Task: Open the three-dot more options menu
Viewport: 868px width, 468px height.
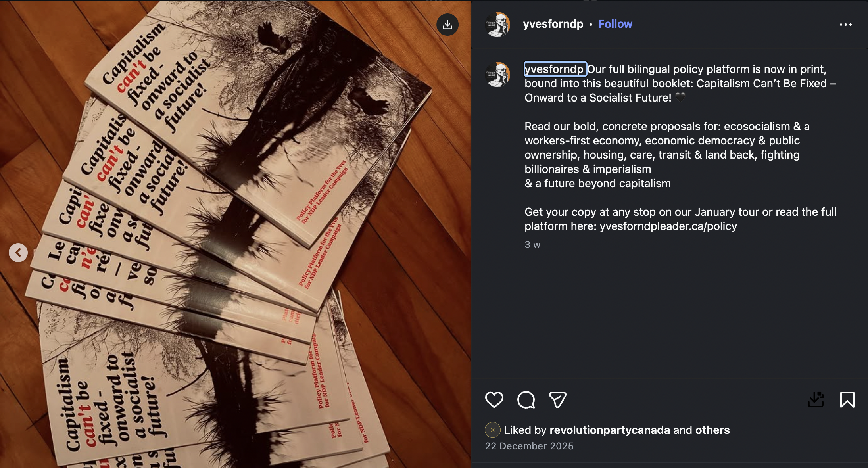Action: pos(845,25)
